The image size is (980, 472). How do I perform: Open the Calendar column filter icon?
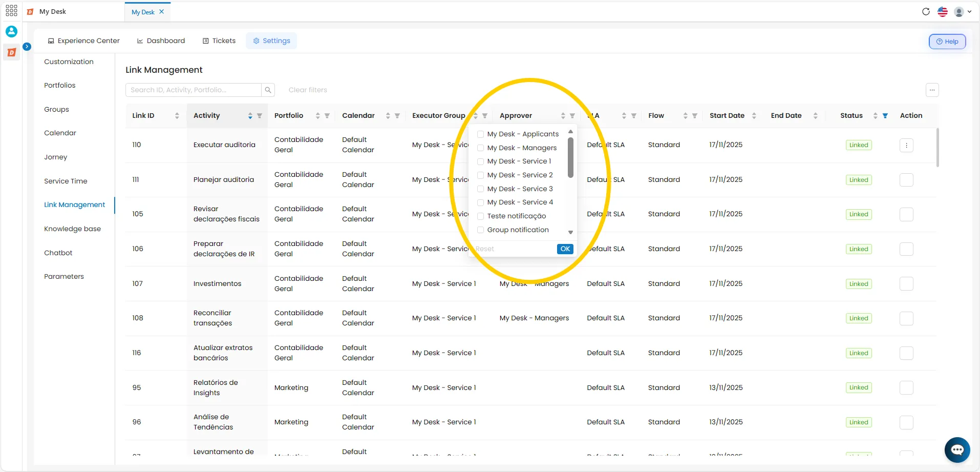[397, 116]
